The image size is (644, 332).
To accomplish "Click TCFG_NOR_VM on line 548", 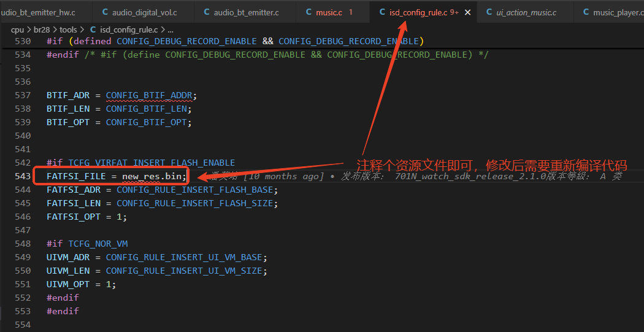I will pos(98,244).
